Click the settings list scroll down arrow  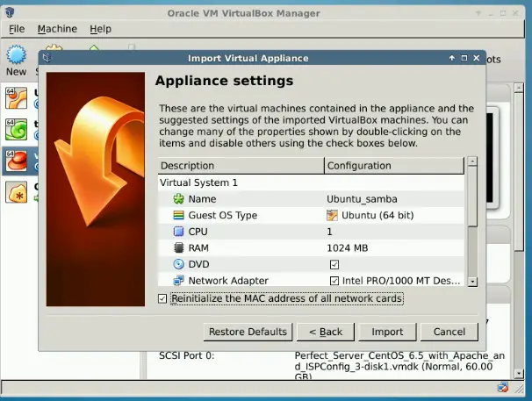point(472,282)
